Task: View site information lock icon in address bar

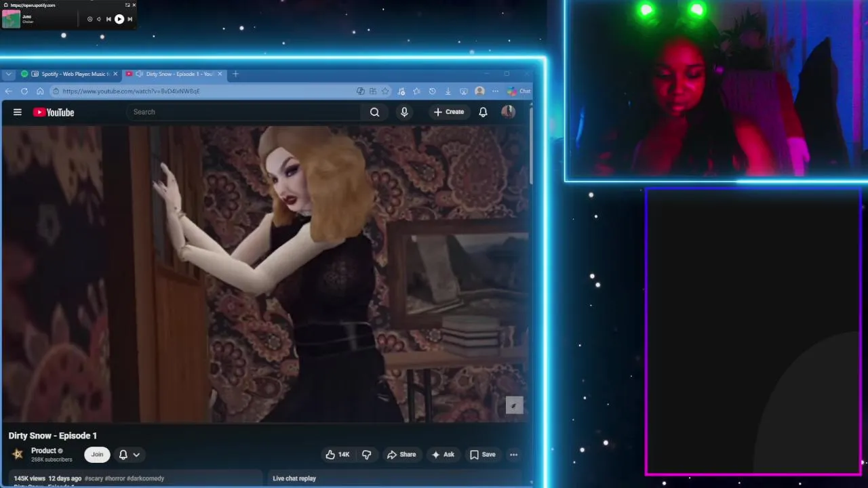Action: (x=56, y=91)
